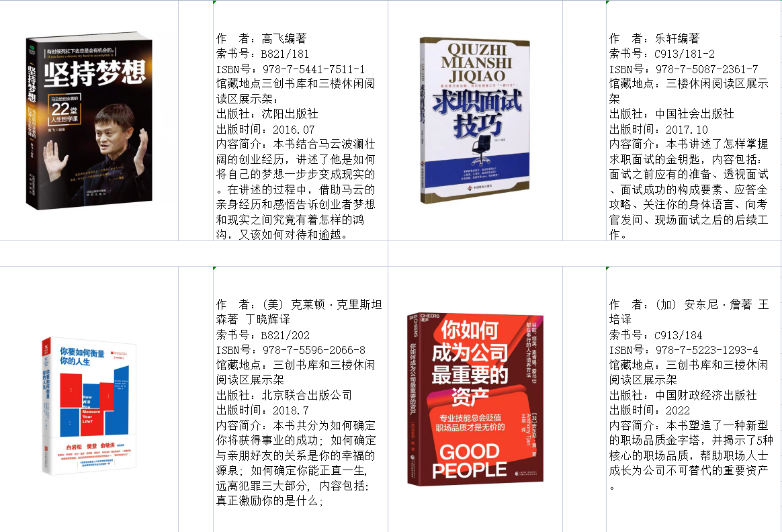This screenshot has width=782, height=532.
Task: Click the 坚持梦想 book cover image
Action: click(89, 122)
